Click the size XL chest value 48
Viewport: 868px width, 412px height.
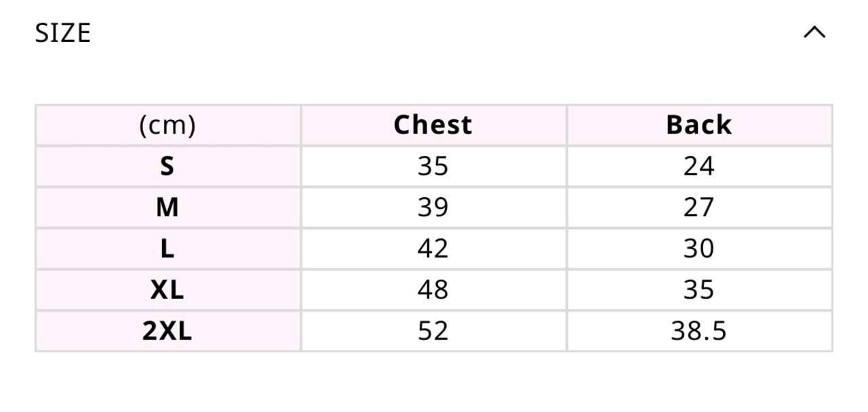click(433, 291)
